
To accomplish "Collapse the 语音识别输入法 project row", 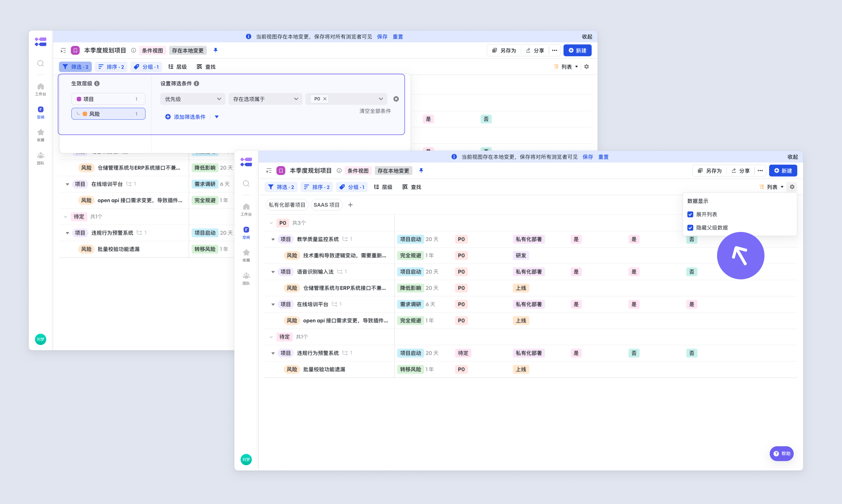I will pyautogui.click(x=273, y=272).
